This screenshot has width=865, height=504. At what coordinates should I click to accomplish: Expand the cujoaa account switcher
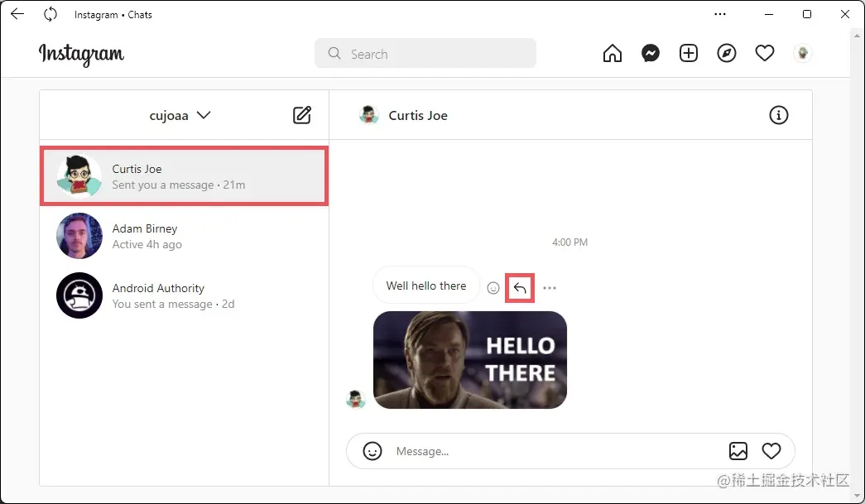180,115
